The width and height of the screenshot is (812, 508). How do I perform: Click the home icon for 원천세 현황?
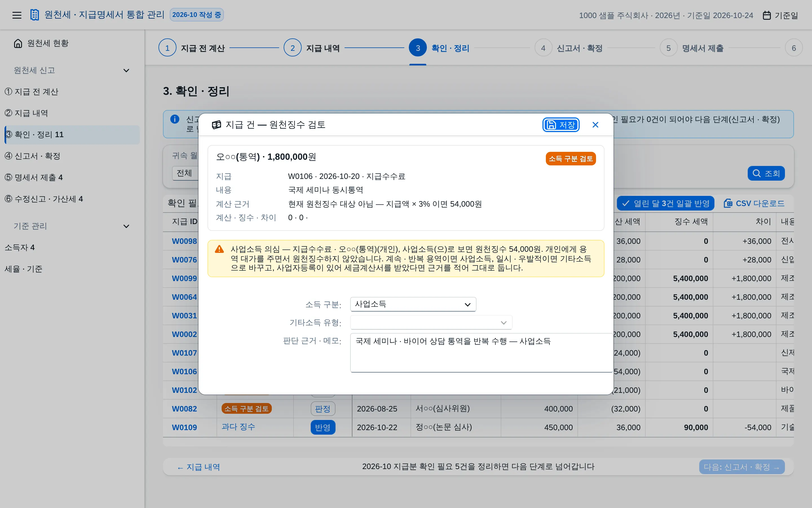pyautogui.click(x=18, y=43)
